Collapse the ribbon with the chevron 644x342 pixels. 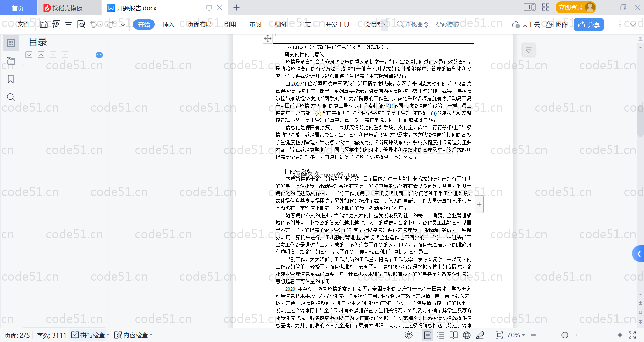pos(633,24)
